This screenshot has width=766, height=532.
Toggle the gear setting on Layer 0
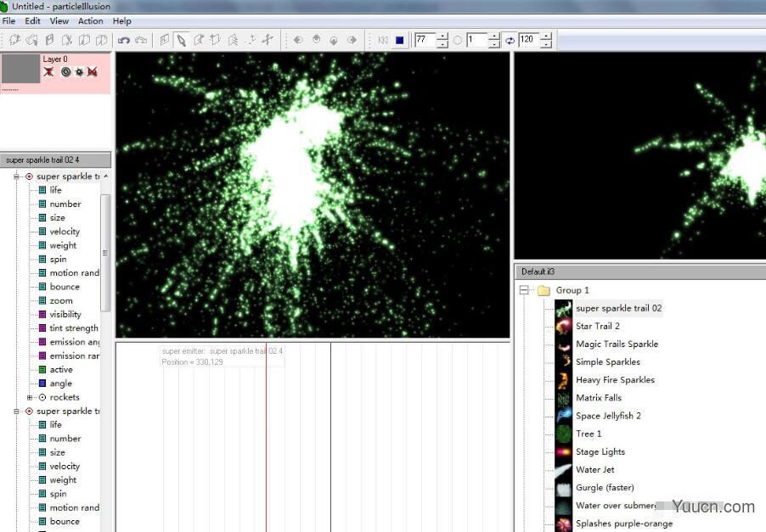pos(79,71)
